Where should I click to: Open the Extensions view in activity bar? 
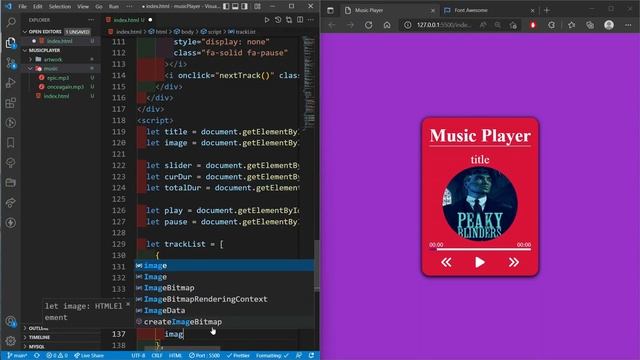pos(11,102)
